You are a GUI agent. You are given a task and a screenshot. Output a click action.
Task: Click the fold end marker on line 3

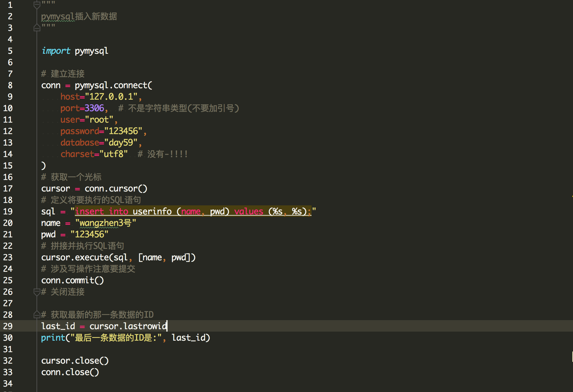point(37,28)
